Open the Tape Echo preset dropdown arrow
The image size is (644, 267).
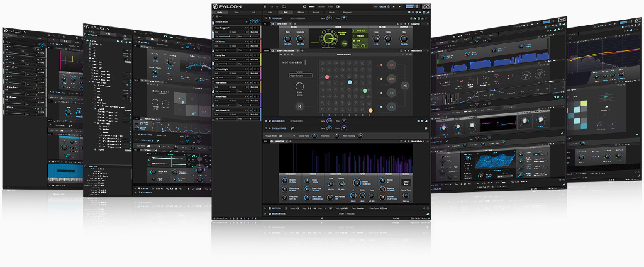tap(428, 24)
